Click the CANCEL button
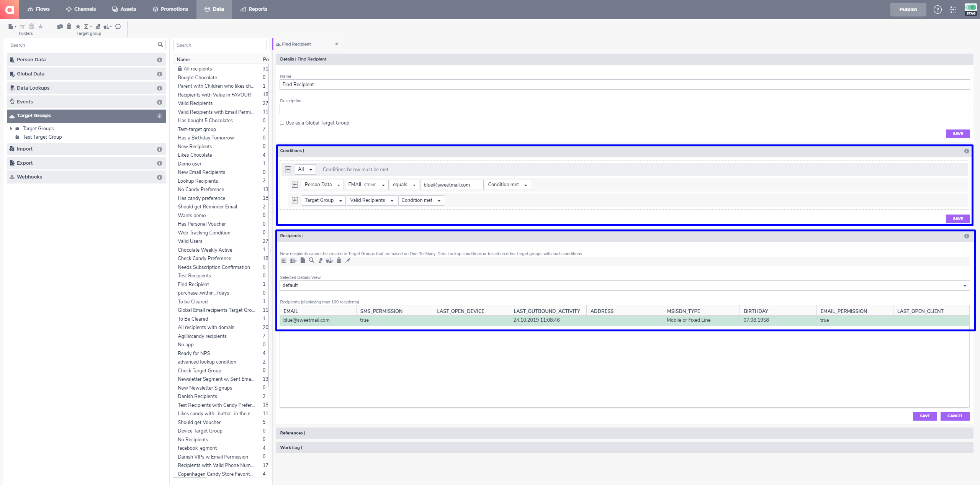980x485 pixels. click(x=955, y=416)
